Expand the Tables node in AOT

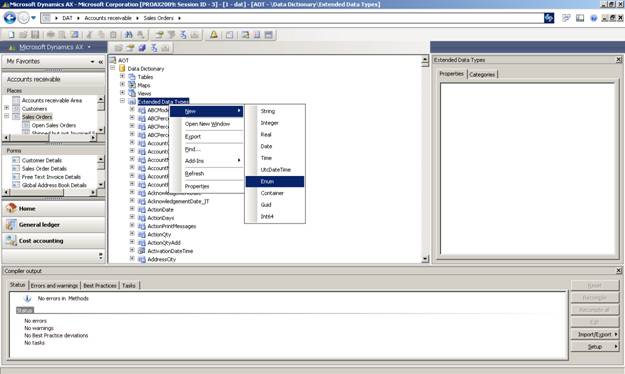click(x=122, y=76)
